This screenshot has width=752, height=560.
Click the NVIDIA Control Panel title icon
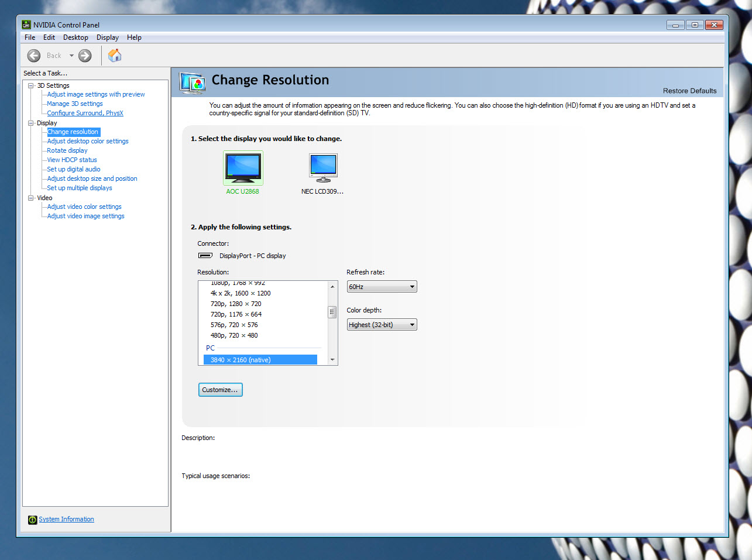coord(26,25)
